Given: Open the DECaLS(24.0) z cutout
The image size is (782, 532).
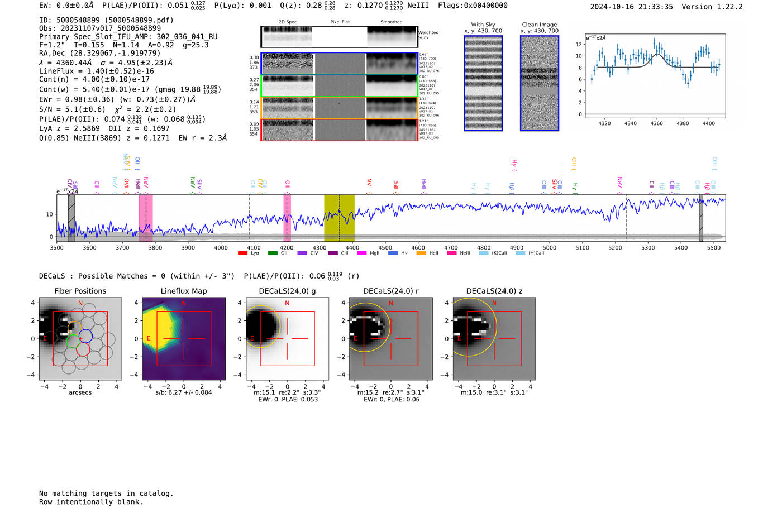Looking at the screenshot, I should tap(494, 338).
